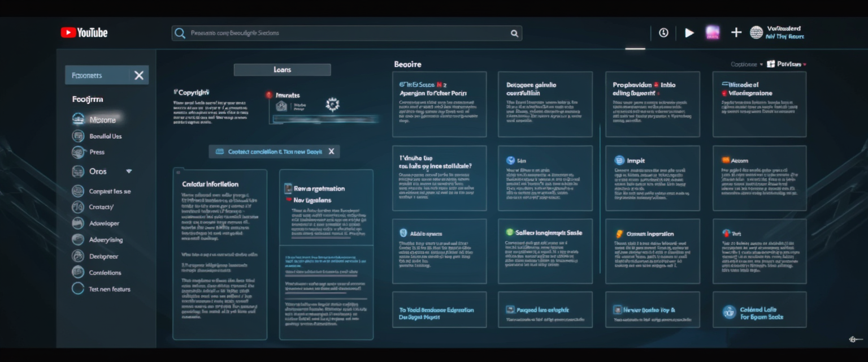Open the purple thumbnail in the top bar
The image size is (868, 362).
tap(713, 32)
